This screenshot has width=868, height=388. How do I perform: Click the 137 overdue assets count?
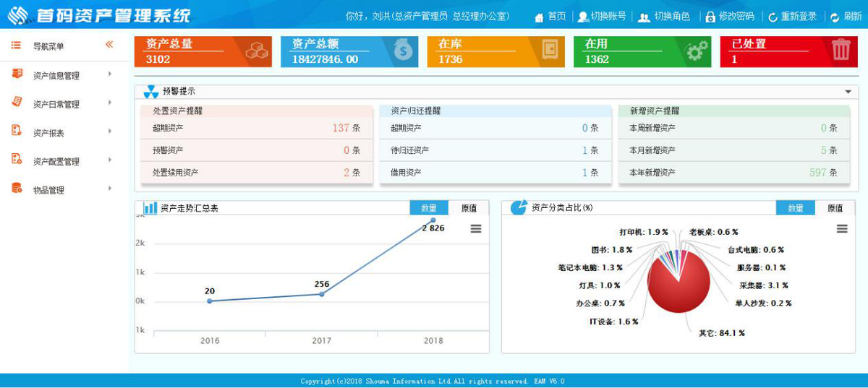(x=341, y=128)
